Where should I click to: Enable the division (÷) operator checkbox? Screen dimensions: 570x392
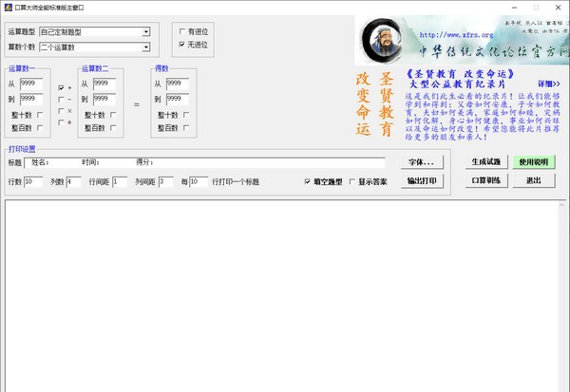click(61, 122)
